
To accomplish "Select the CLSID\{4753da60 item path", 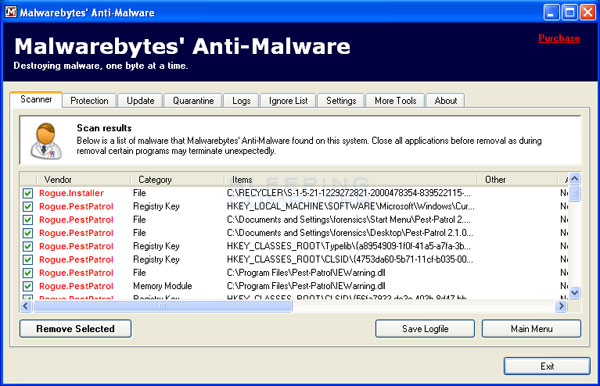I will (x=350, y=260).
